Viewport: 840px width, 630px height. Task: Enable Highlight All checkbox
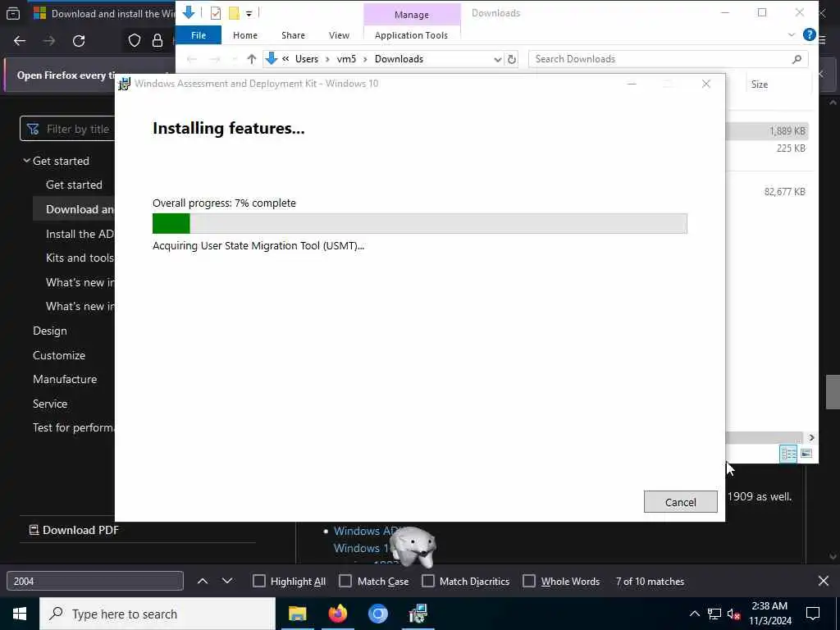(x=258, y=582)
